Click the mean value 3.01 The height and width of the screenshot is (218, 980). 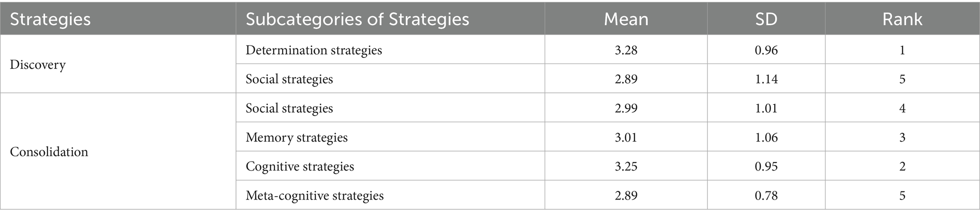(x=626, y=137)
